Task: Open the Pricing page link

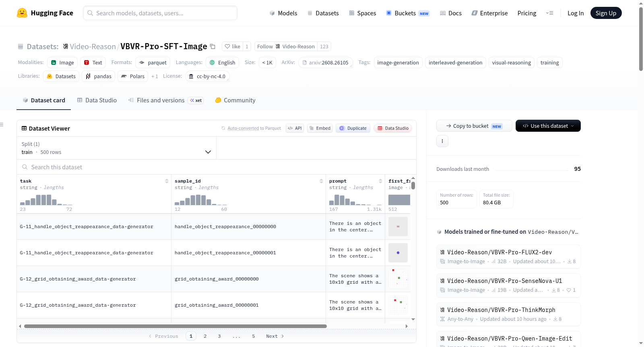Action: pyautogui.click(x=526, y=13)
